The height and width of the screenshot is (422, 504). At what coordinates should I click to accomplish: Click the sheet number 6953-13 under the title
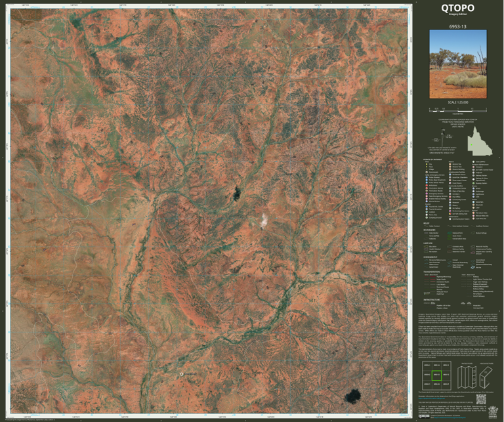[x=457, y=26]
